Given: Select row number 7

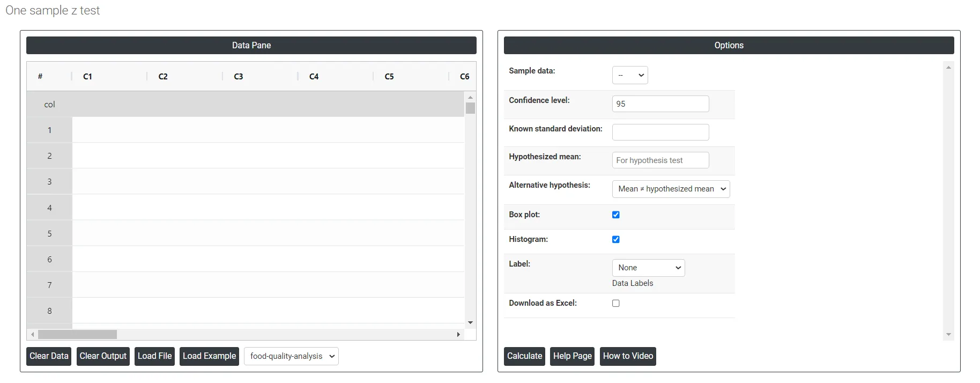Looking at the screenshot, I should 49,285.
